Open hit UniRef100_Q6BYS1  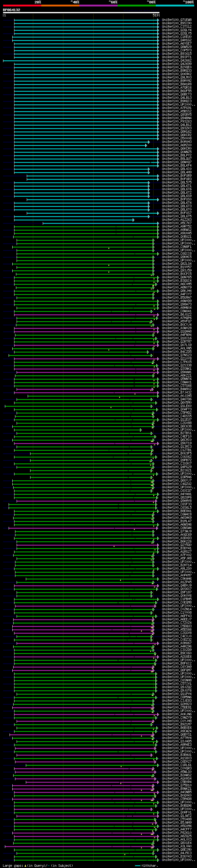pos(176,735)
